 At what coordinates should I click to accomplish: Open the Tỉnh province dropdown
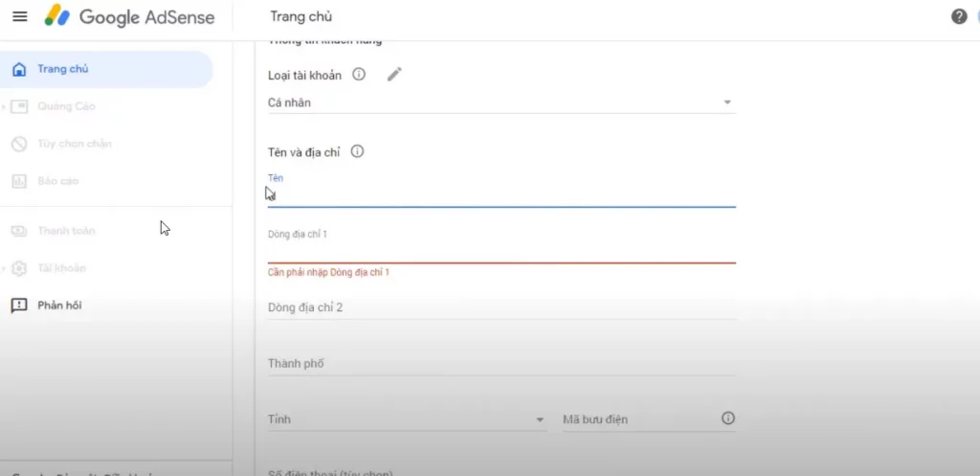tap(407, 419)
